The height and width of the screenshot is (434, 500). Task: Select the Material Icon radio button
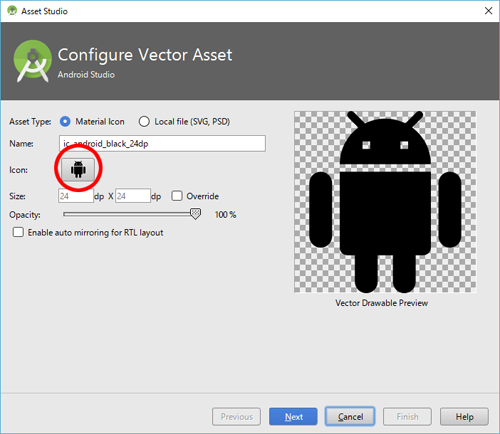click(x=65, y=122)
